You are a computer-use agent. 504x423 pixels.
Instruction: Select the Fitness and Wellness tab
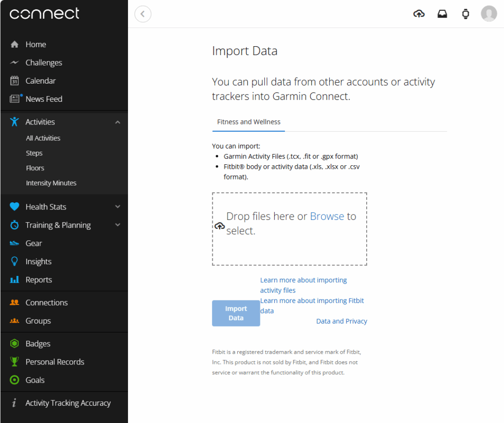click(x=249, y=122)
